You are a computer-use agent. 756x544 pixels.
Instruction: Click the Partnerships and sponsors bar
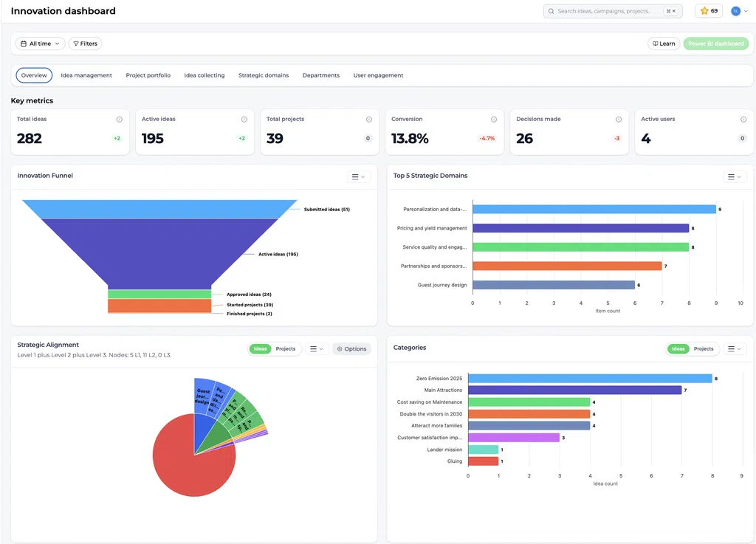coord(567,266)
